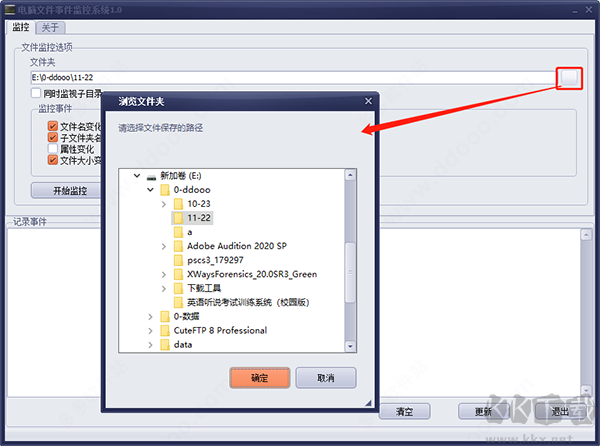This screenshot has width=600, height=446.
Task: Select the 0-ddooo folder label
Action: (x=192, y=190)
